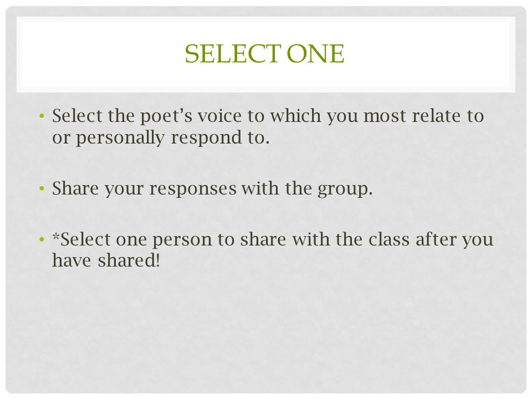This screenshot has width=532, height=399.
Task: Click the word 'group' in second bullet
Action: (x=342, y=190)
